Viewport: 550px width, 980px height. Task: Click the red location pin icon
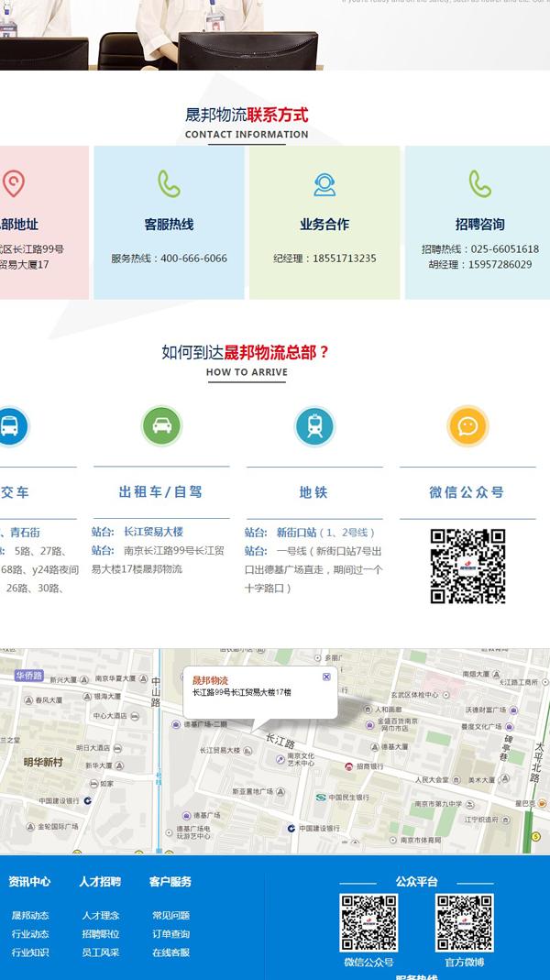13,183
